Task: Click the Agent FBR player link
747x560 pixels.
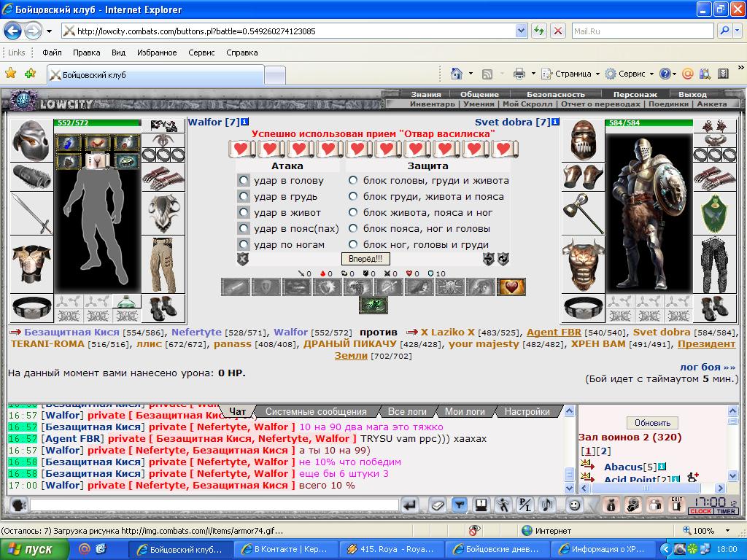Action: point(554,332)
